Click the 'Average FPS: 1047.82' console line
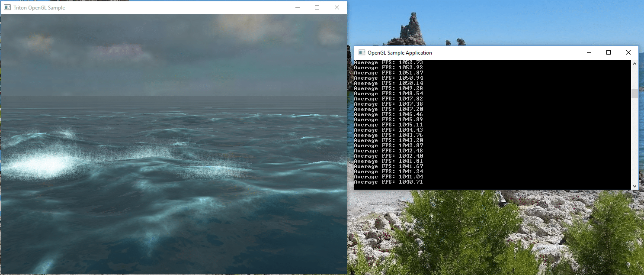 tap(388, 99)
